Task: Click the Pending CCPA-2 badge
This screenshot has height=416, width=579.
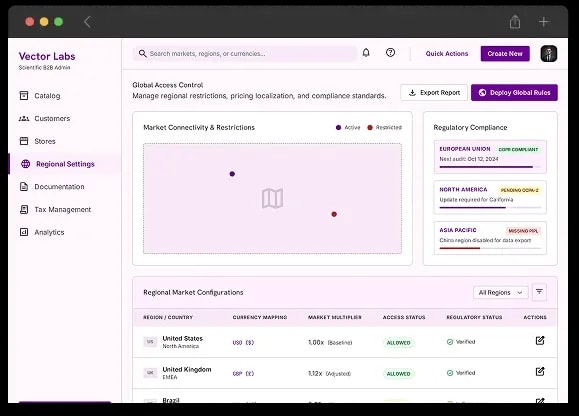Action: click(519, 190)
